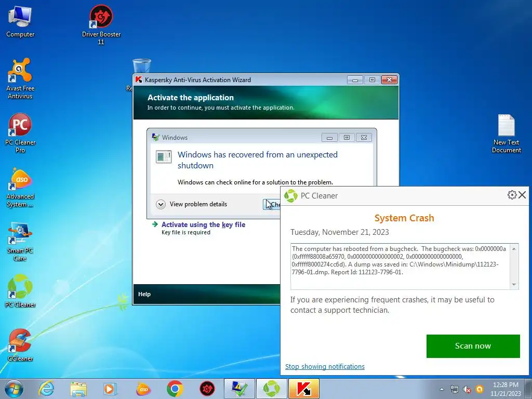The height and width of the screenshot is (399, 532).
Task: Select the New Text Document file
Action: [506, 134]
